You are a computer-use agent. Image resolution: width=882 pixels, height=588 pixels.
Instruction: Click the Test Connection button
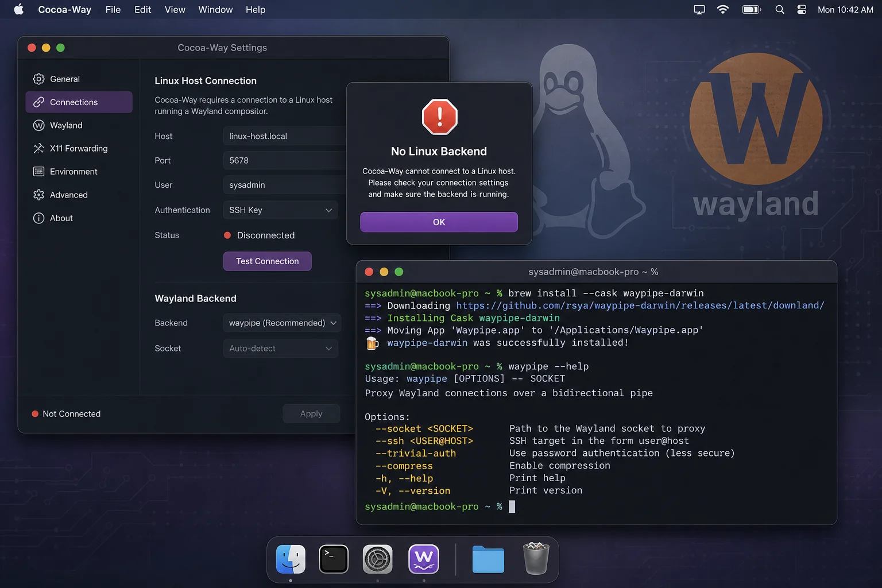coord(268,261)
